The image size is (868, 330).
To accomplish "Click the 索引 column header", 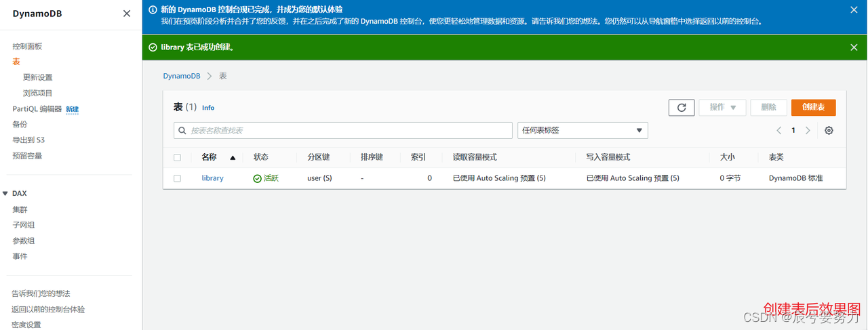I will [418, 157].
